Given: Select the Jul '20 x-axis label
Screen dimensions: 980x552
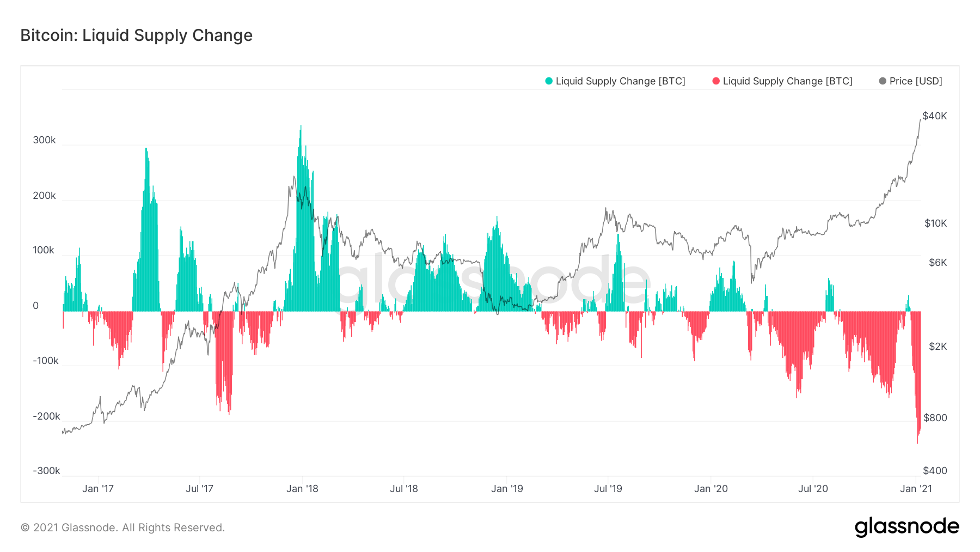Looking at the screenshot, I should [813, 489].
